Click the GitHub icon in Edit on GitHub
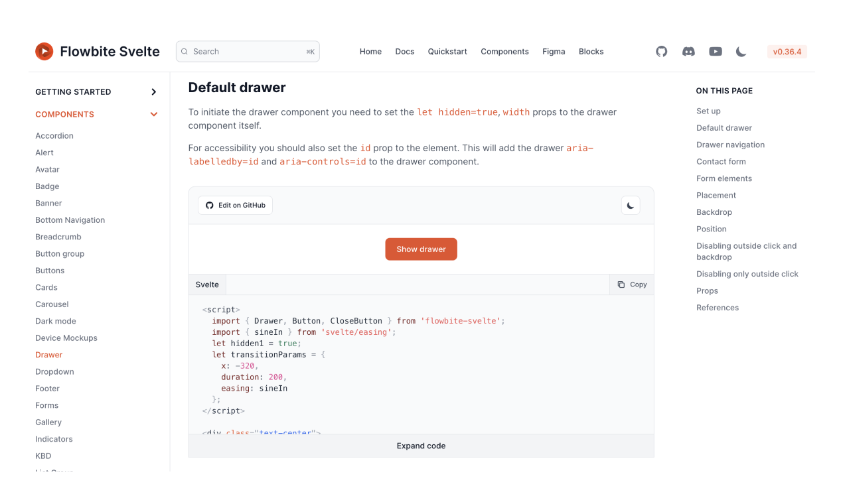Screen dimensions: 843x504 [210, 206]
